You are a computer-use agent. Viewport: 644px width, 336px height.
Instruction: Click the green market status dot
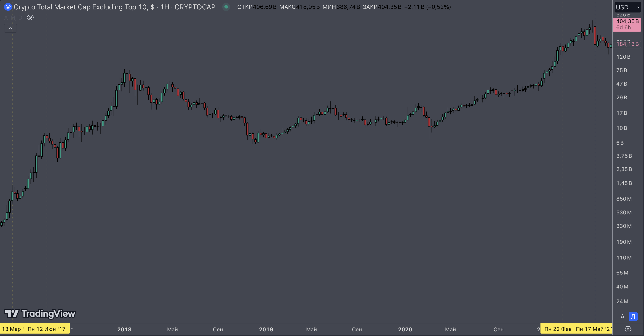click(x=226, y=7)
